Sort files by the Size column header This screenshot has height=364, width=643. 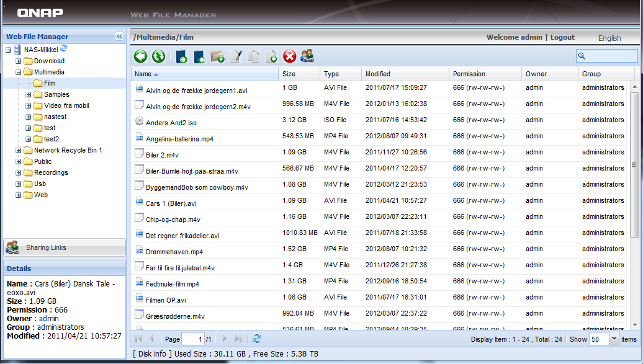(x=299, y=74)
